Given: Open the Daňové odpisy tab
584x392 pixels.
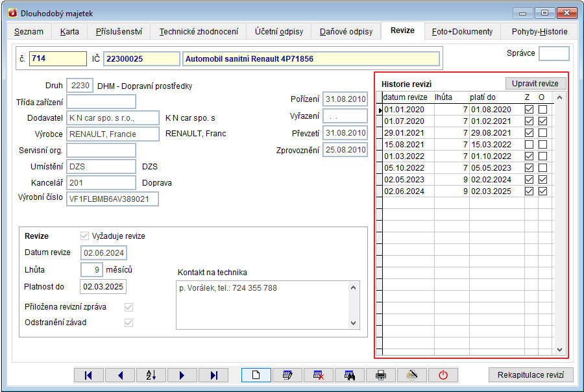Looking at the screenshot, I should [346, 31].
